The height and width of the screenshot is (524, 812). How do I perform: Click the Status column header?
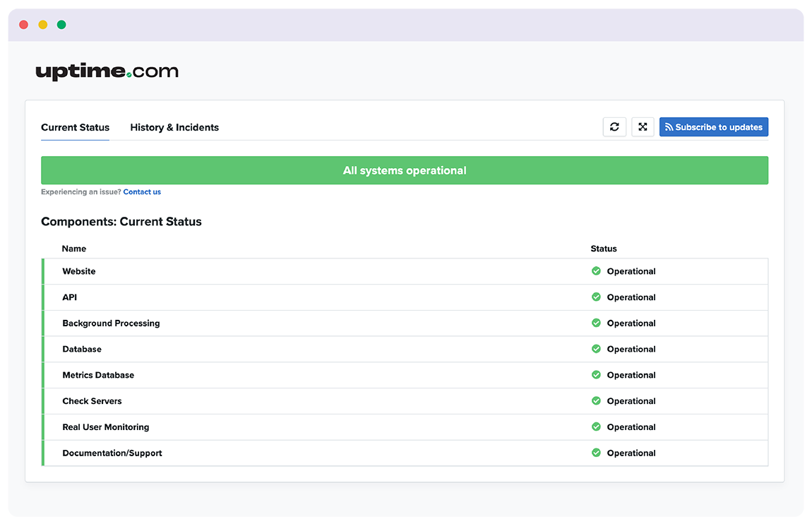tap(604, 249)
